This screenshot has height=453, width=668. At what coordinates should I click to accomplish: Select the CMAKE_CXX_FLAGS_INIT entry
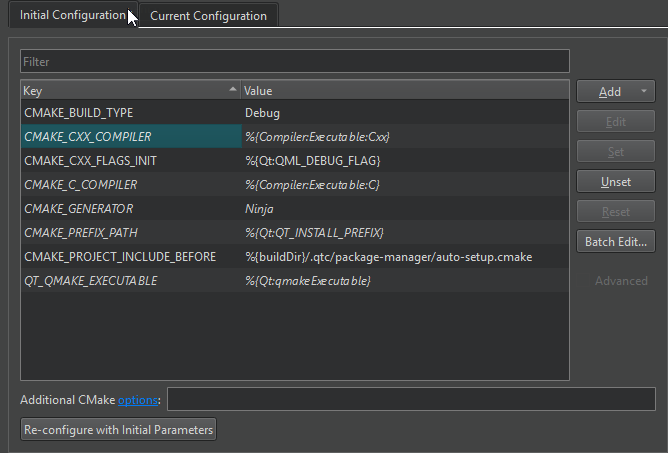pos(90,161)
